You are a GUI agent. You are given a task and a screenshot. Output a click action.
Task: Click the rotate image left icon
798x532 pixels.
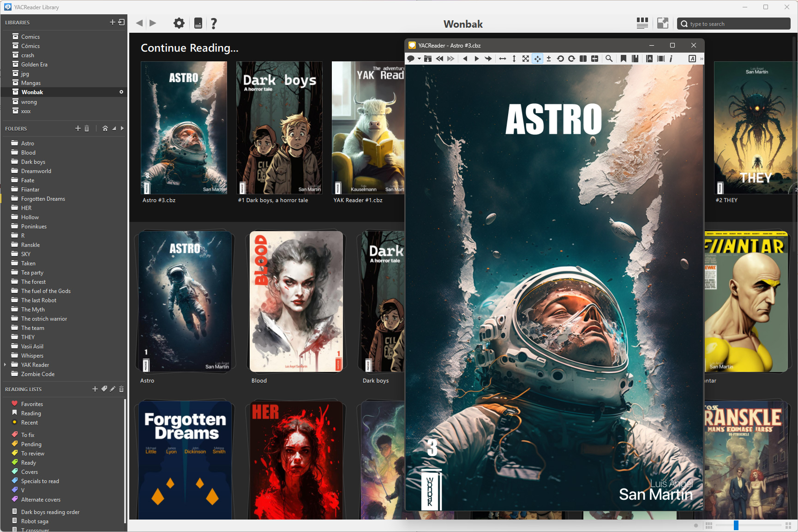pos(560,59)
